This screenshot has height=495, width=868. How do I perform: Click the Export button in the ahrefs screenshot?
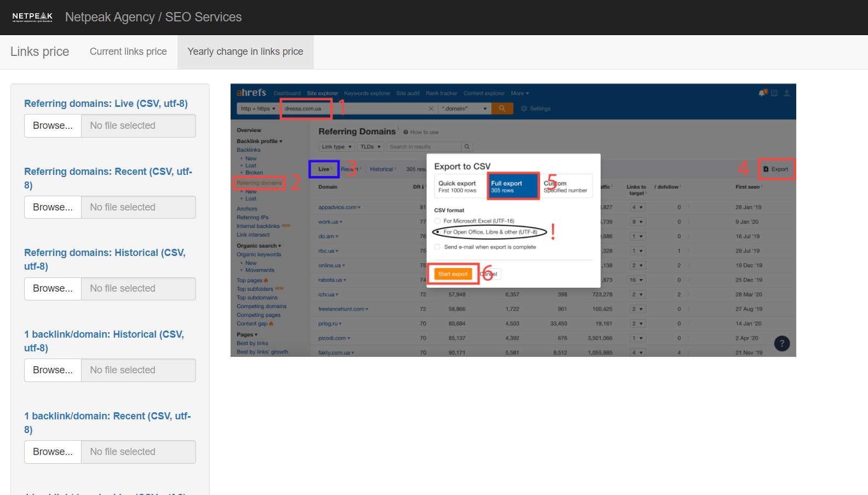(x=776, y=169)
